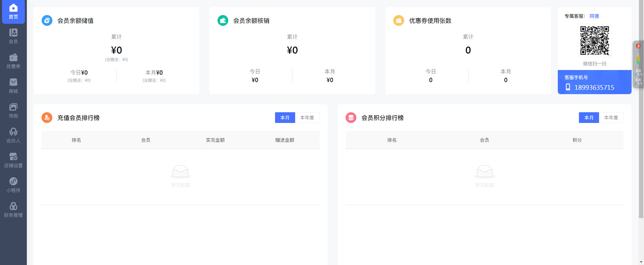The image size is (644, 265).
Task: Go to 优惠券 coupons in sidebar
Action: (13, 61)
